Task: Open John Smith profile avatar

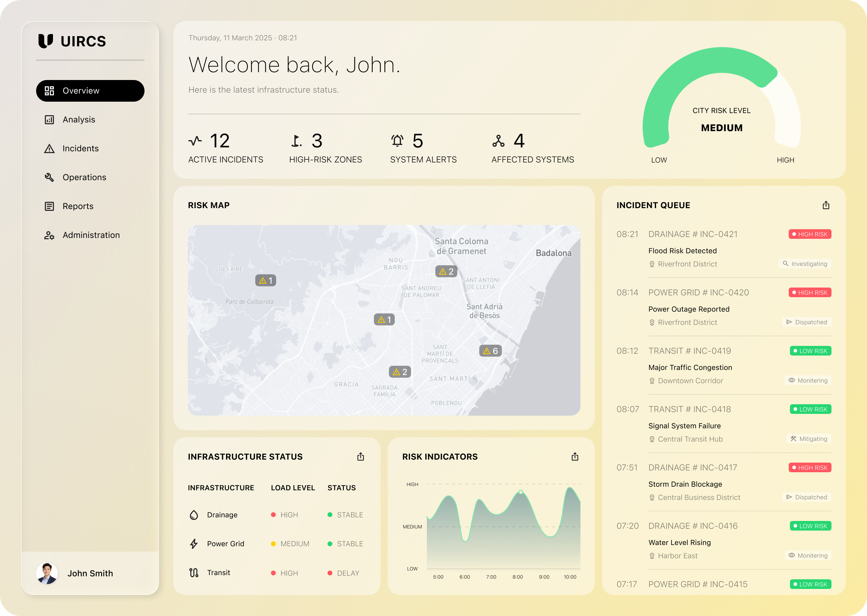Action: pos(47,573)
